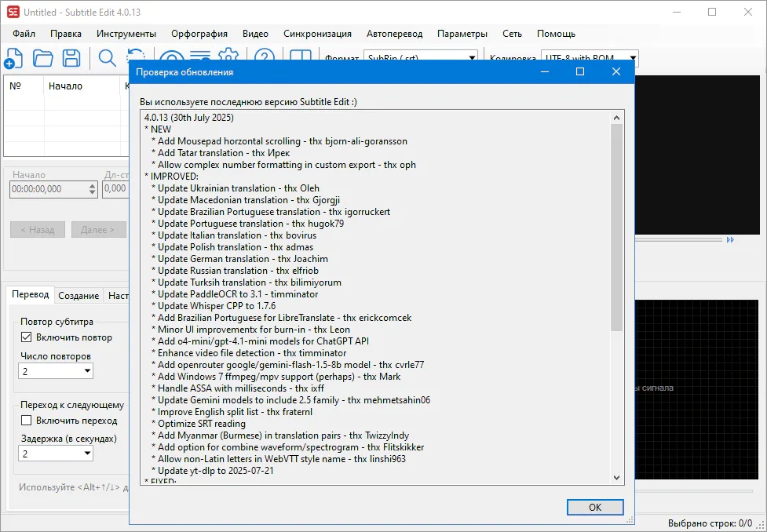Screen dimensions: 767x532
Task: Enable the Включить переход checkbox
Action: (x=27, y=421)
